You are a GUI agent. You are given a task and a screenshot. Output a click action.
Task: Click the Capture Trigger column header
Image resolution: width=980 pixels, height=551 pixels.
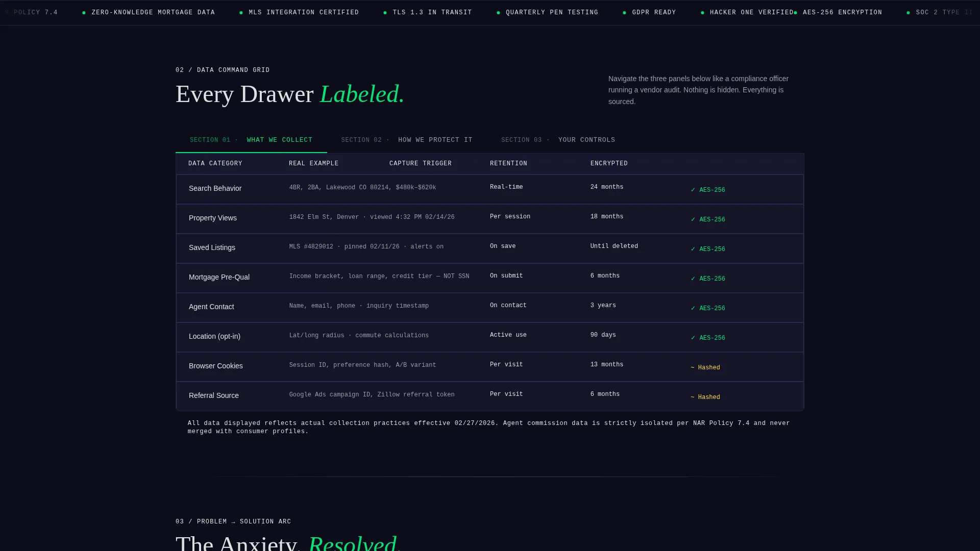click(421, 164)
